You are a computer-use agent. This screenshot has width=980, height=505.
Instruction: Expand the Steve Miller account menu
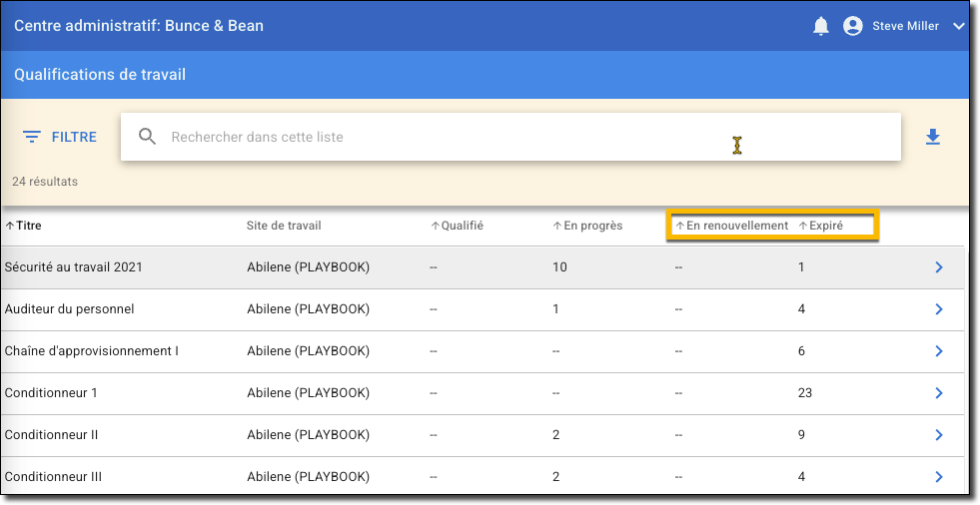959,26
